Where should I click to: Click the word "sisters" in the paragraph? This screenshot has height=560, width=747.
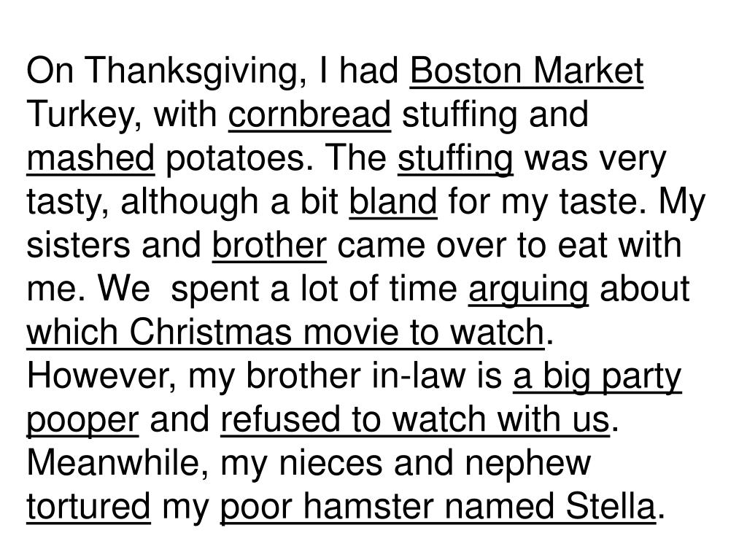click(78, 246)
